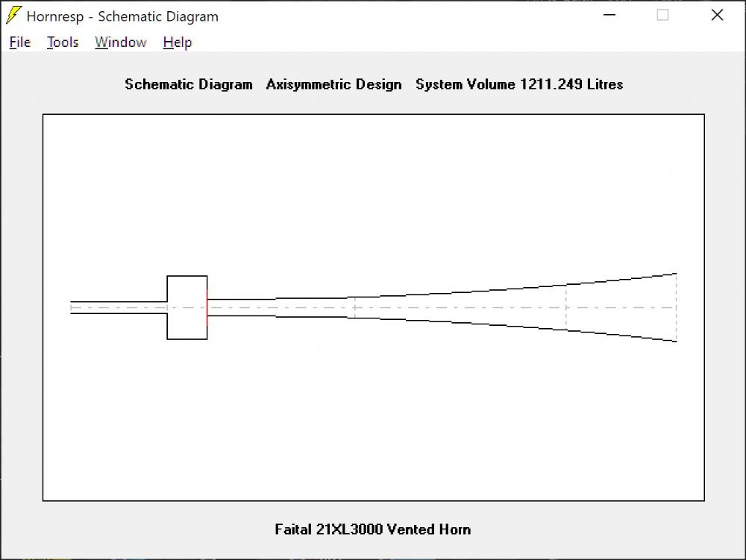Open the Window menu
This screenshot has height=560, width=746.
click(x=120, y=43)
